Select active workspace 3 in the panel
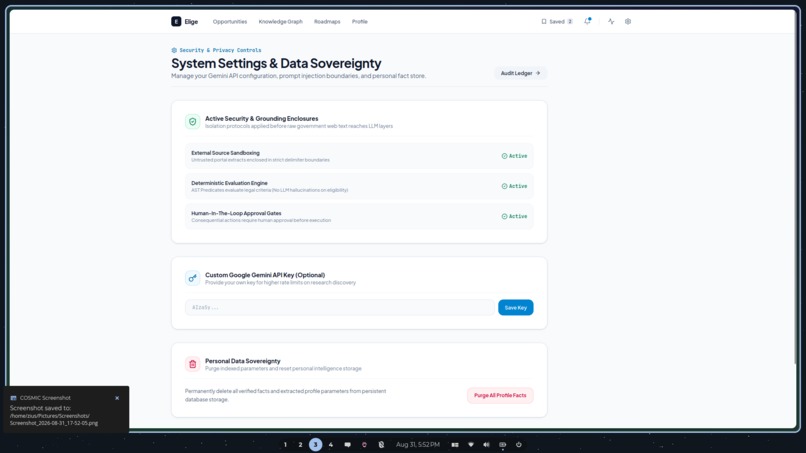This screenshot has width=806, height=453. click(316, 445)
